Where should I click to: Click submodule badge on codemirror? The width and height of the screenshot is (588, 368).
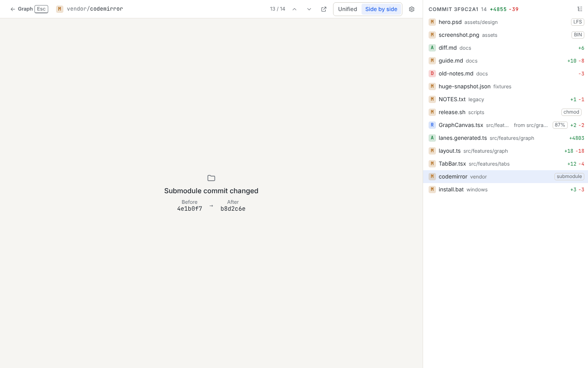point(569,177)
